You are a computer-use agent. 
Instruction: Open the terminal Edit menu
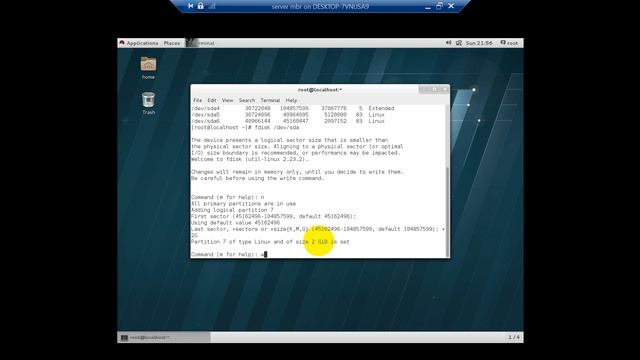click(x=212, y=100)
